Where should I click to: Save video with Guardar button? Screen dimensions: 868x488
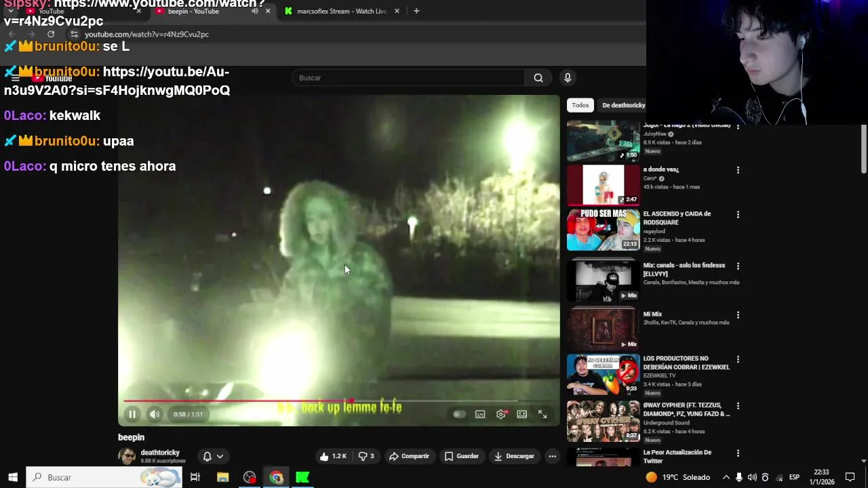pyautogui.click(x=462, y=456)
